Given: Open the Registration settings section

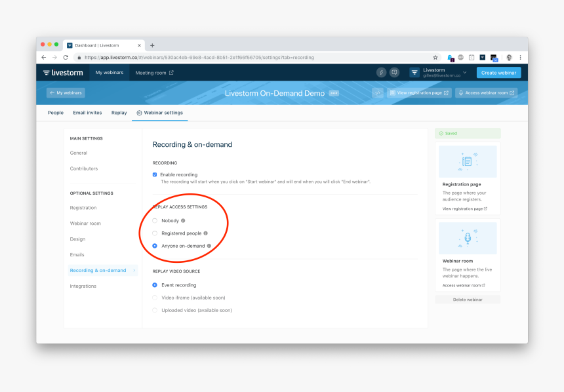Looking at the screenshot, I should click(83, 208).
